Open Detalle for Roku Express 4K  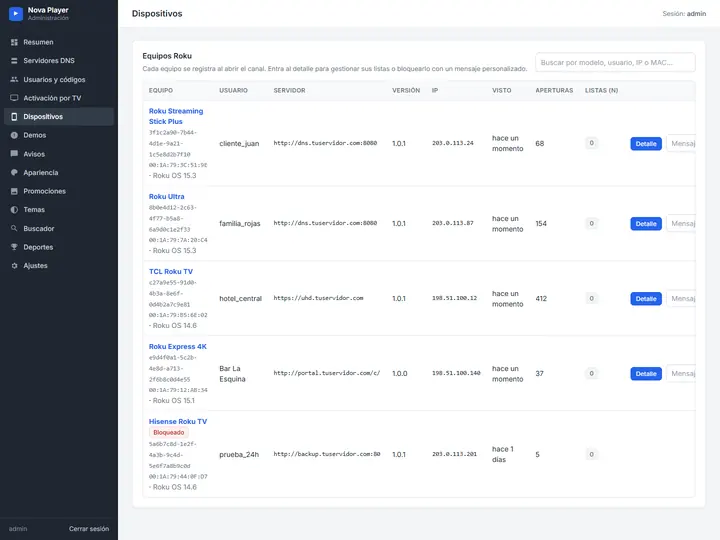pos(646,374)
